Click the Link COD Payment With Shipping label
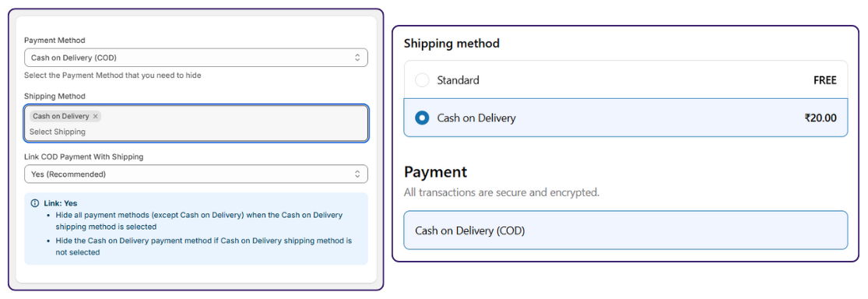The image size is (868, 299). (x=83, y=157)
